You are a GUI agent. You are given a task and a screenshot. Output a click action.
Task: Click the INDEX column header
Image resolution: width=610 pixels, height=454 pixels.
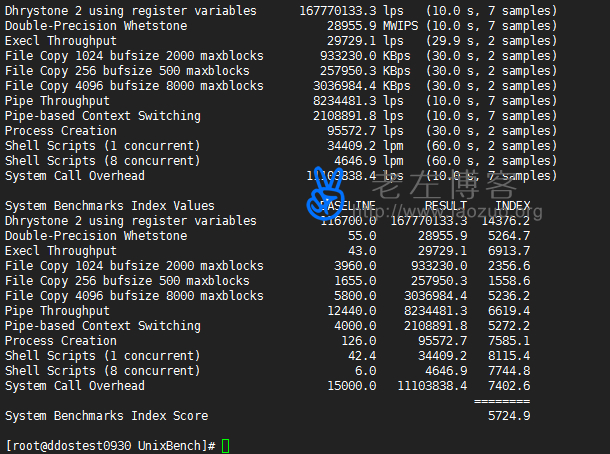[512, 206]
